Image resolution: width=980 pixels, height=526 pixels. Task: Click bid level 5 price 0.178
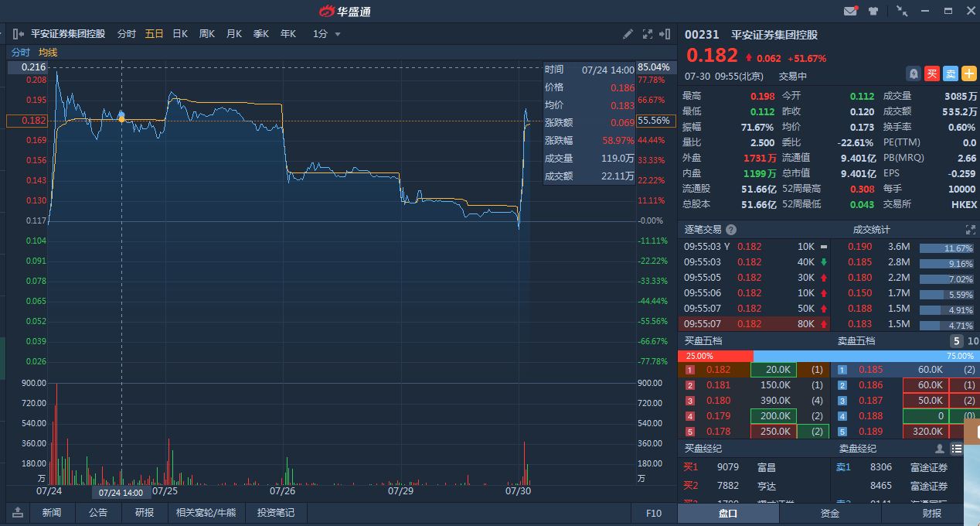(718, 432)
